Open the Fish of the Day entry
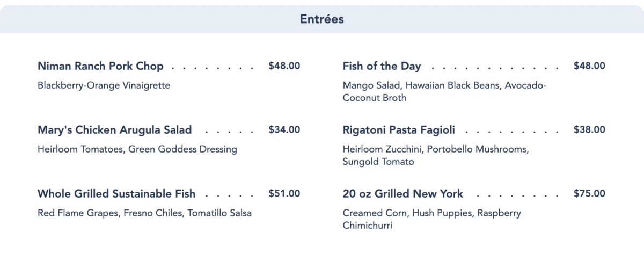 pos(382,67)
